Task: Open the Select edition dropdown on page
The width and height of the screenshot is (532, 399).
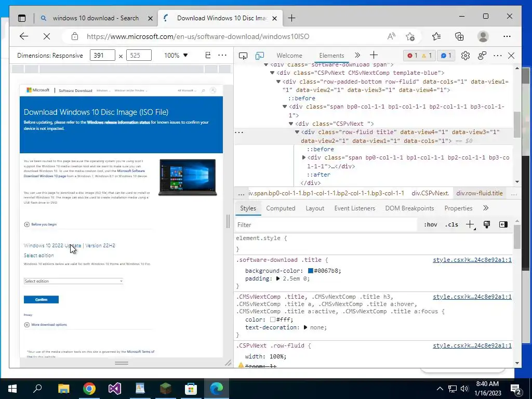Action: [73, 281]
